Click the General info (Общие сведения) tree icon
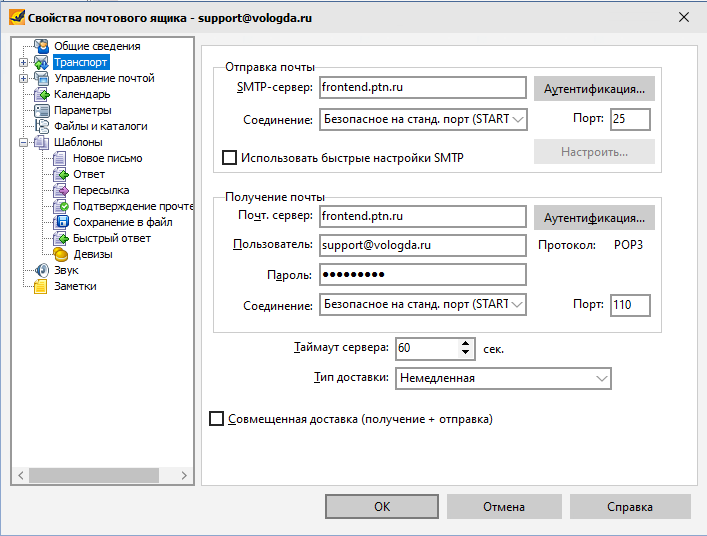The width and height of the screenshot is (707, 536). tap(42, 46)
